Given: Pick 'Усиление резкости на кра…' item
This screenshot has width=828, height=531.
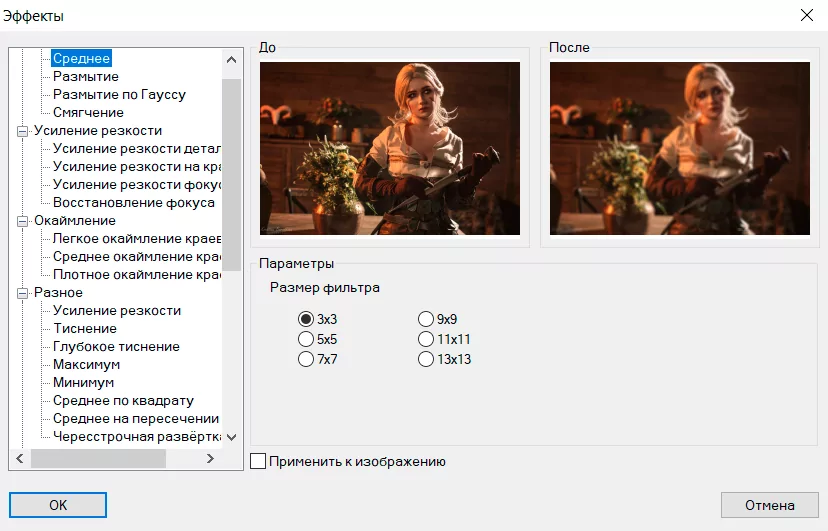Looking at the screenshot, I should tap(136, 166).
